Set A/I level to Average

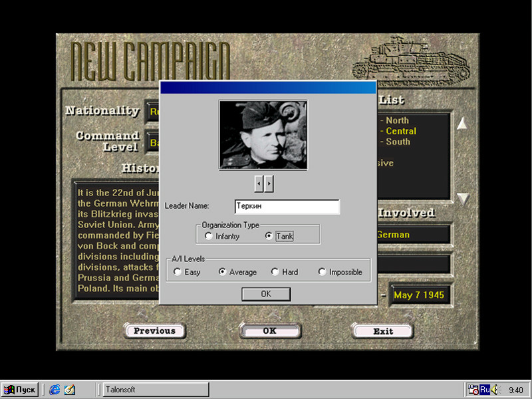(x=237, y=272)
